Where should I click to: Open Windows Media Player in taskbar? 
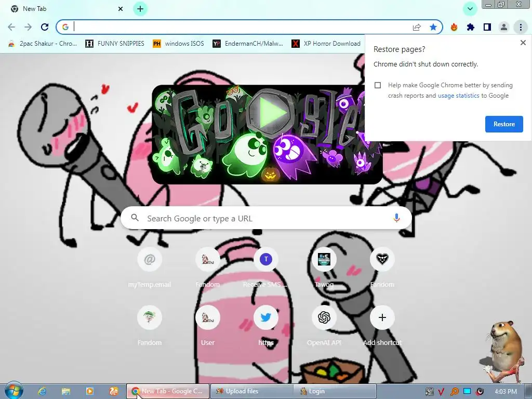click(x=90, y=391)
